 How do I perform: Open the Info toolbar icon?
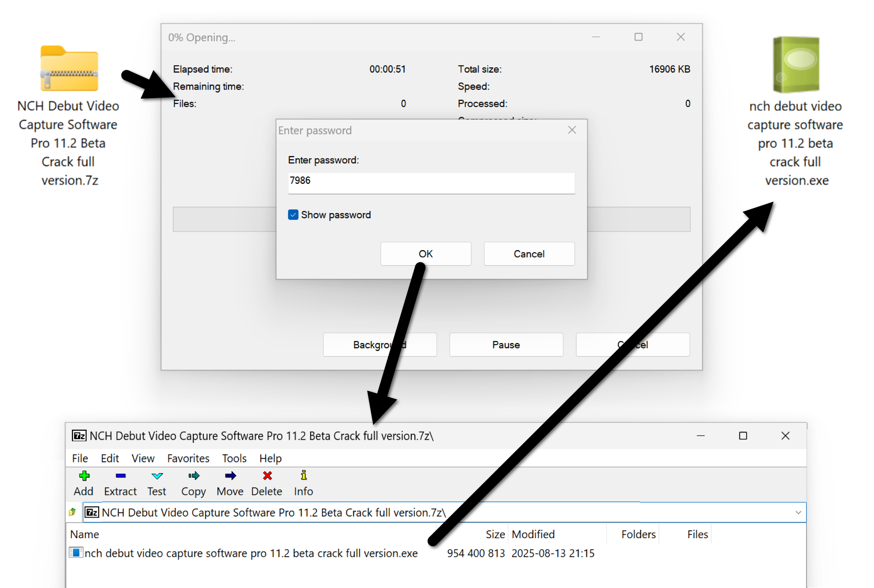click(x=304, y=476)
